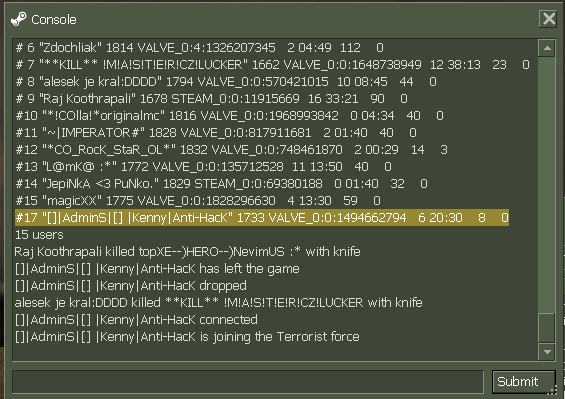This screenshot has width=565, height=399.
Task: Select the #9 "Raj Koothrapali" row
Action: [x=212, y=98]
